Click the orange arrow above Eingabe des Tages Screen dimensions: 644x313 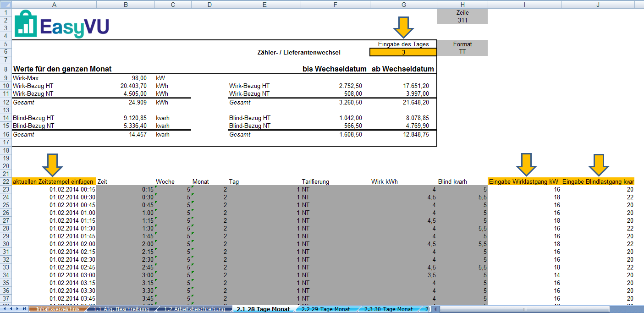(404, 27)
